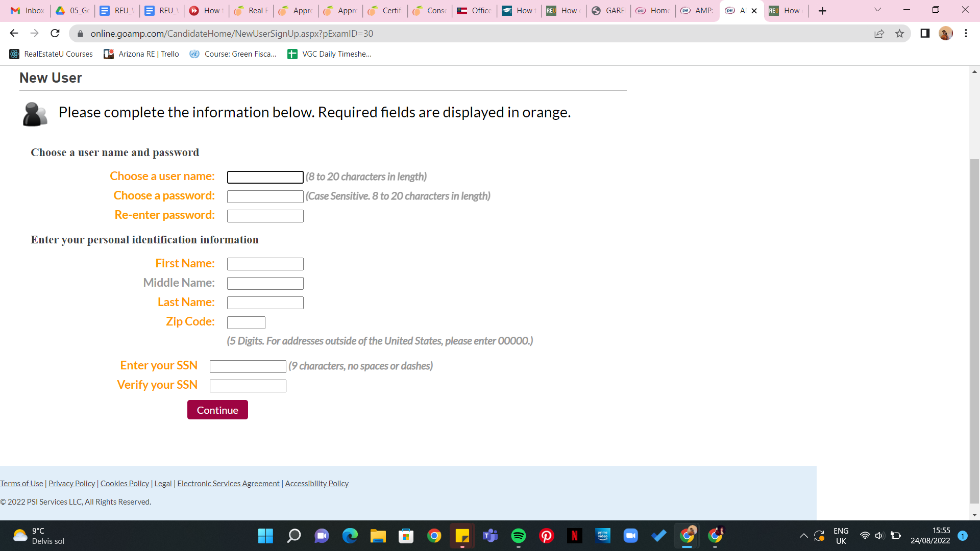
Task: Click the Terms of Use link at bottom
Action: [x=21, y=483]
